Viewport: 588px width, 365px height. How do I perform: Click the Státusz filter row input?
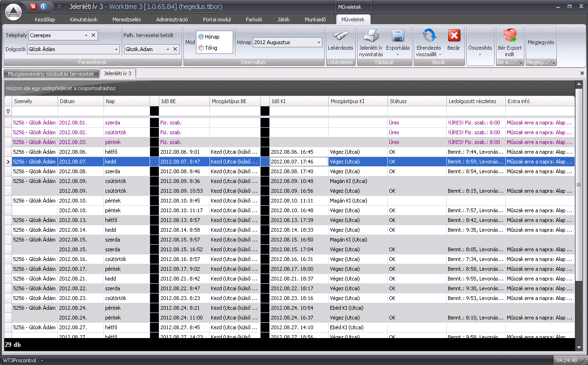tap(417, 111)
